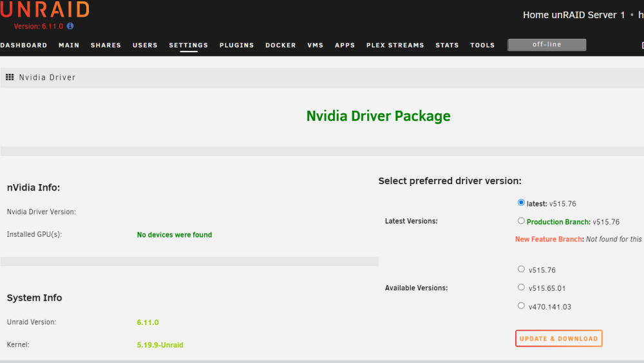Open the Stats tab

pyautogui.click(x=447, y=45)
